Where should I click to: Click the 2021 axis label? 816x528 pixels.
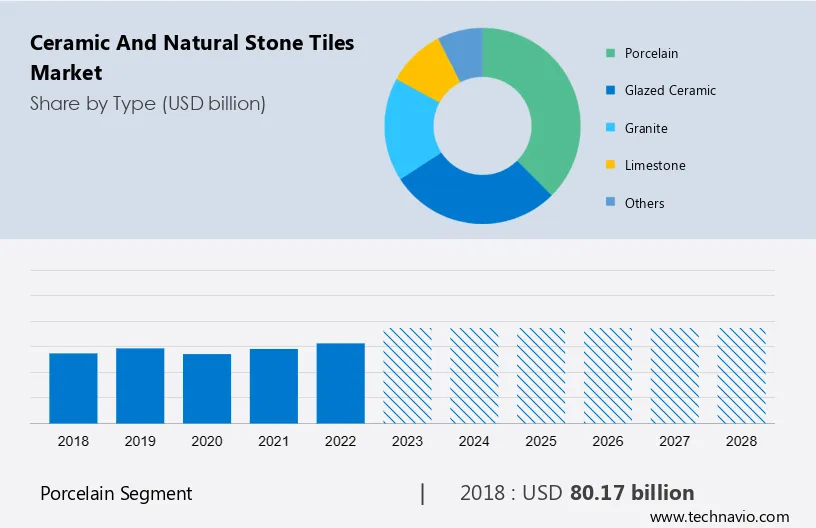(x=274, y=441)
